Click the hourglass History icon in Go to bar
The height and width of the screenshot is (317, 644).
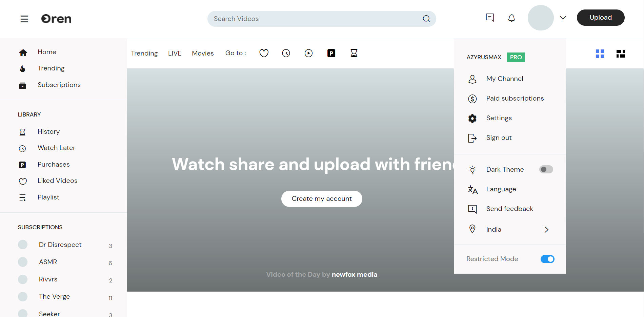(x=354, y=53)
